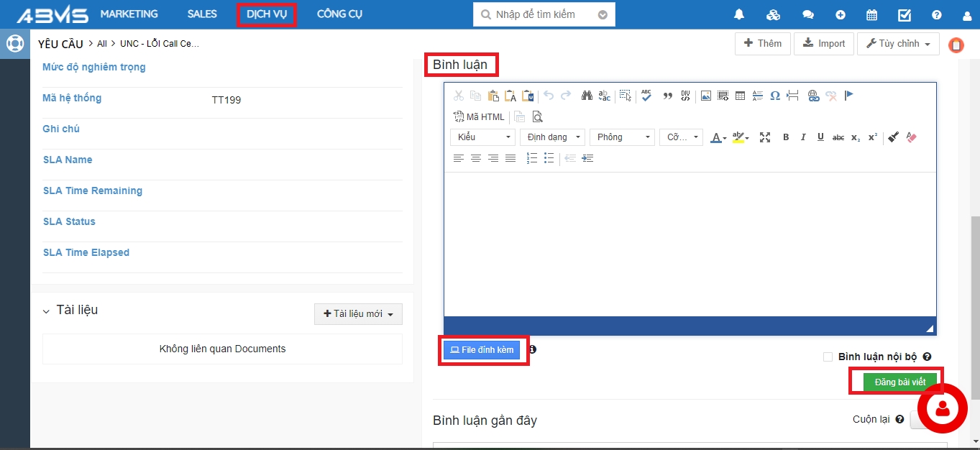Open the calendar icon in top bar
This screenshot has height=450, width=980.
pyautogui.click(x=871, y=14)
